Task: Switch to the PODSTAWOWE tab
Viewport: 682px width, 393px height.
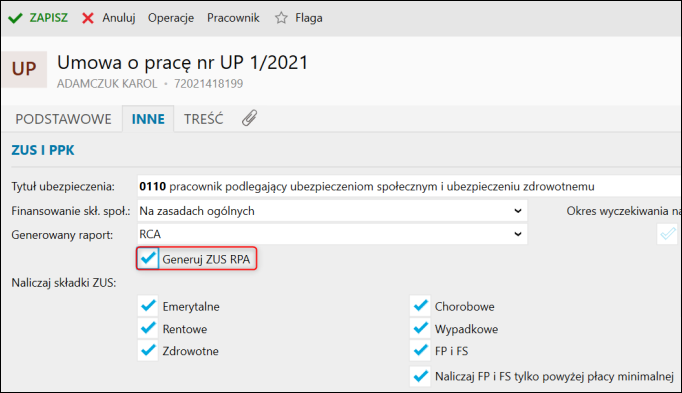Action: [x=64, y=119]
